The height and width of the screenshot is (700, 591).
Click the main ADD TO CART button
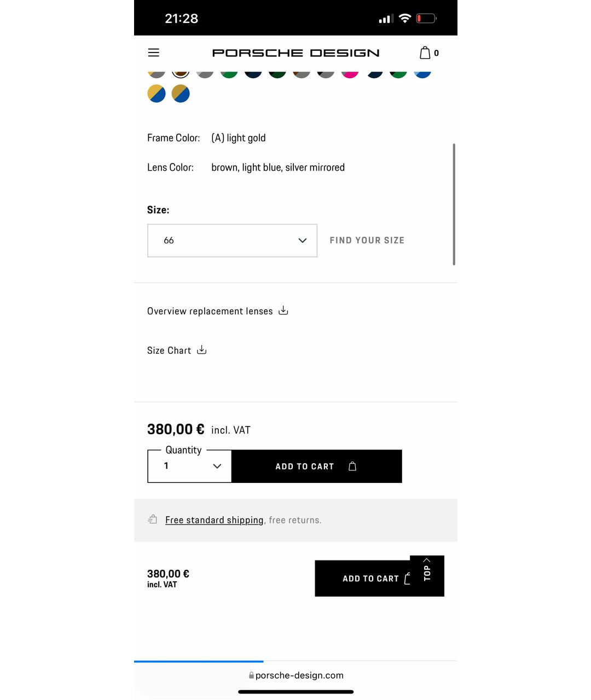click(x=317, y=466)
